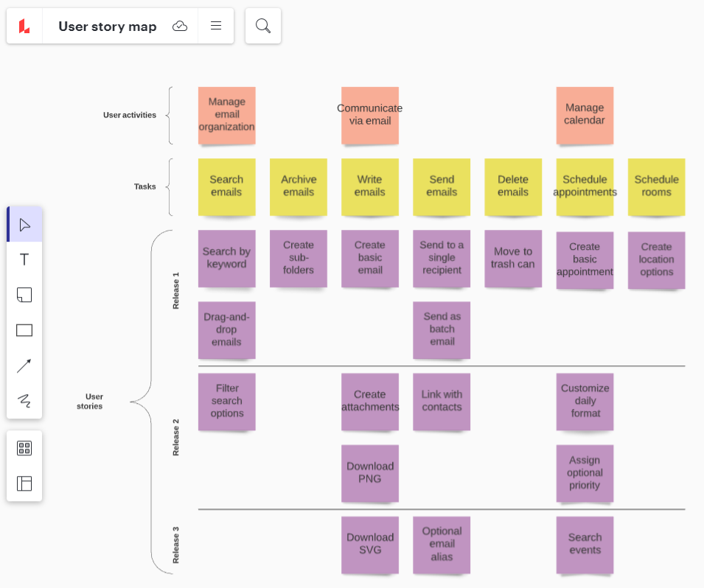Select the sticky note tool
704x588 pixels.
pyautogui.click(x=24, y=295)
